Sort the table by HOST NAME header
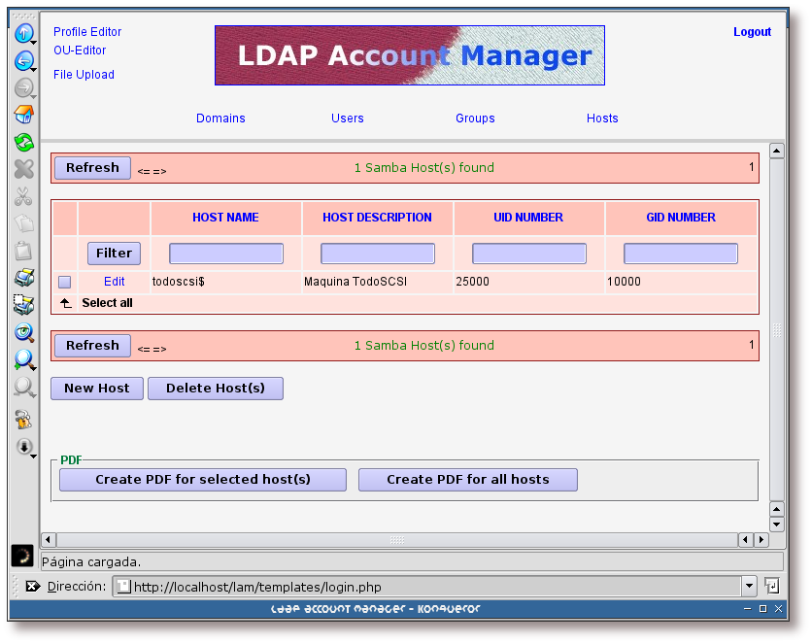The image size is (812, 644). click(225, 218)
